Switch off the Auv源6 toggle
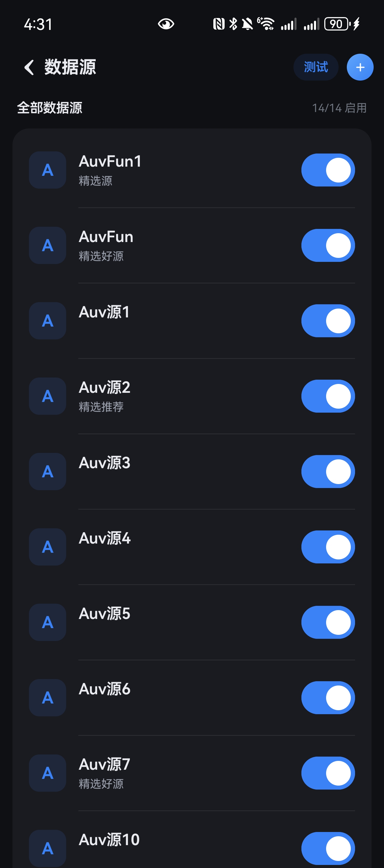The width and height of the screenshot is (384, 868). point(328,697)
